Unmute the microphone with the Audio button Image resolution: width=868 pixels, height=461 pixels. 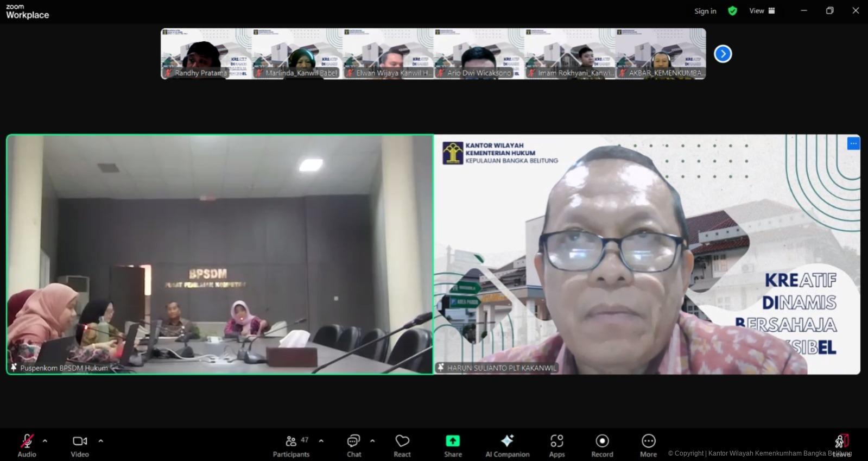27,445
